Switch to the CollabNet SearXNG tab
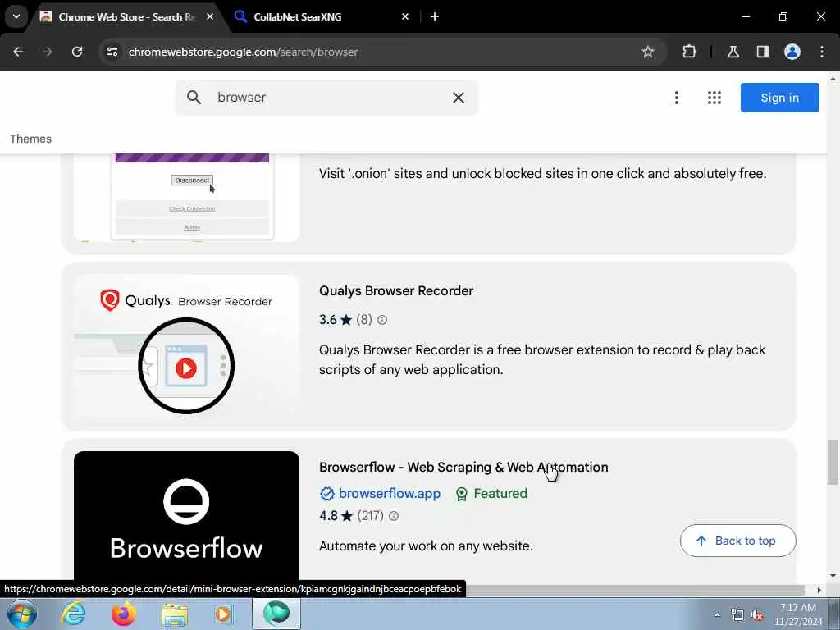 coord(323,16)
